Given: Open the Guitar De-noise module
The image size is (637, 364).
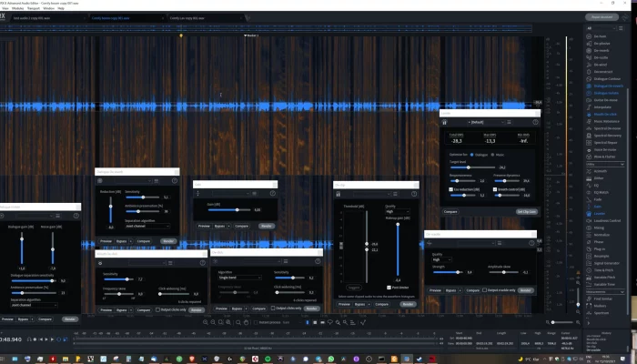Looking at the screenshot, I should point(605,100).
